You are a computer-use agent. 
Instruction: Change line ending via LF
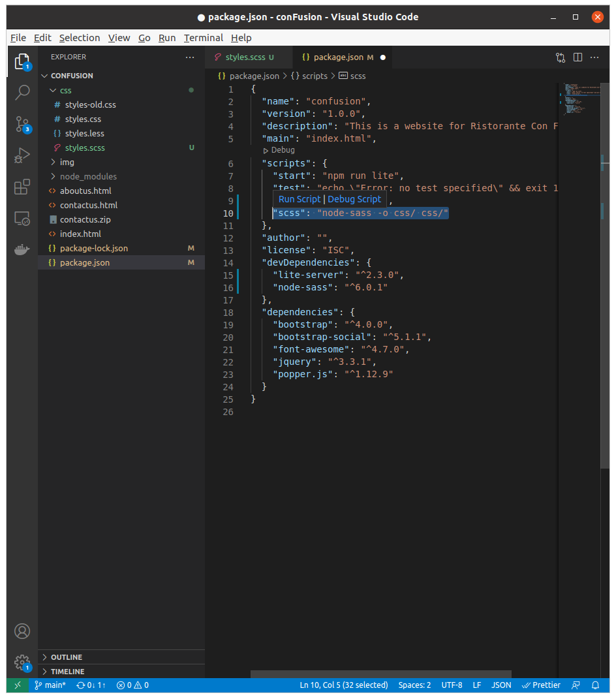click(477, 685)
